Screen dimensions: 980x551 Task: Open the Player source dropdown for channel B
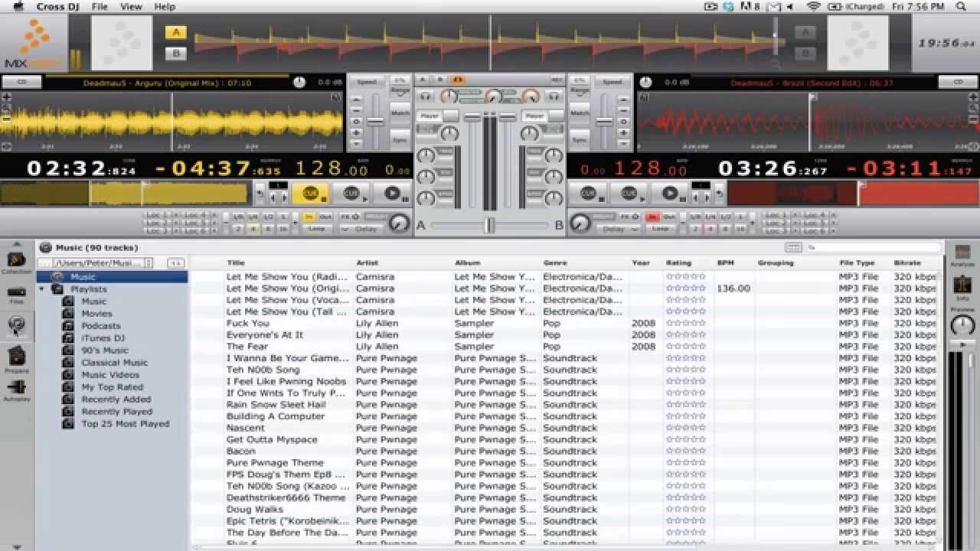543,116
